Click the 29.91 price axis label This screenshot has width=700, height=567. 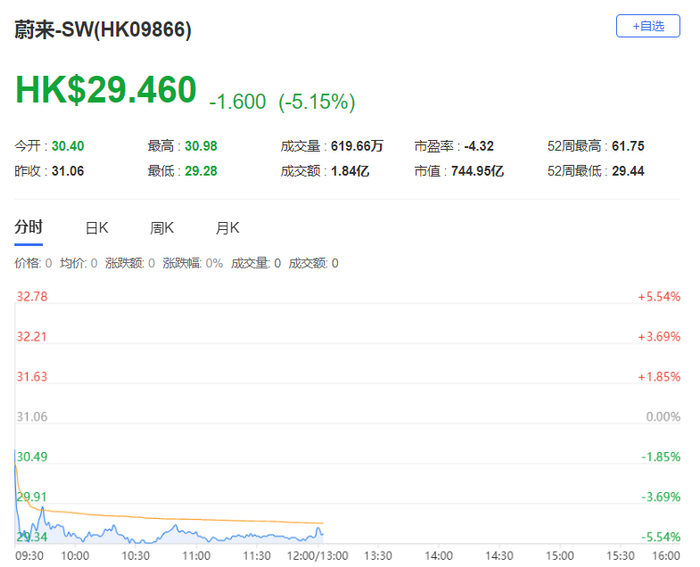32,497
